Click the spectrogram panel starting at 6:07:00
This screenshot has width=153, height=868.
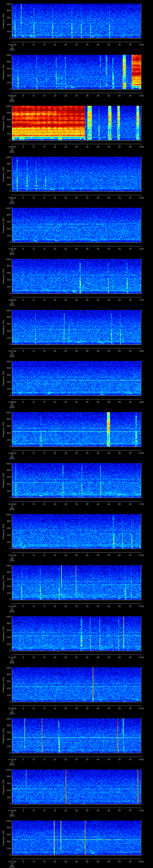[77, 327]
